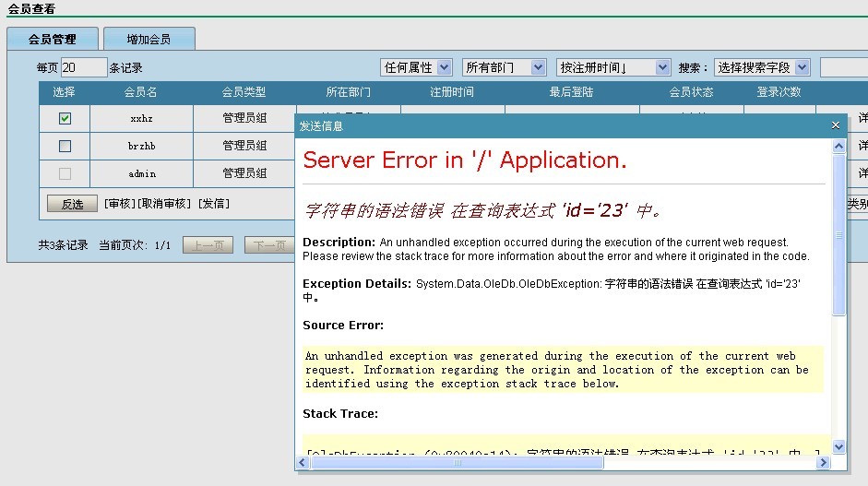This screenshot has height=486, width=868.
Task: Click the dialog scrollbar down arrow
Action: pyautogui.click(x=838, y=446)
